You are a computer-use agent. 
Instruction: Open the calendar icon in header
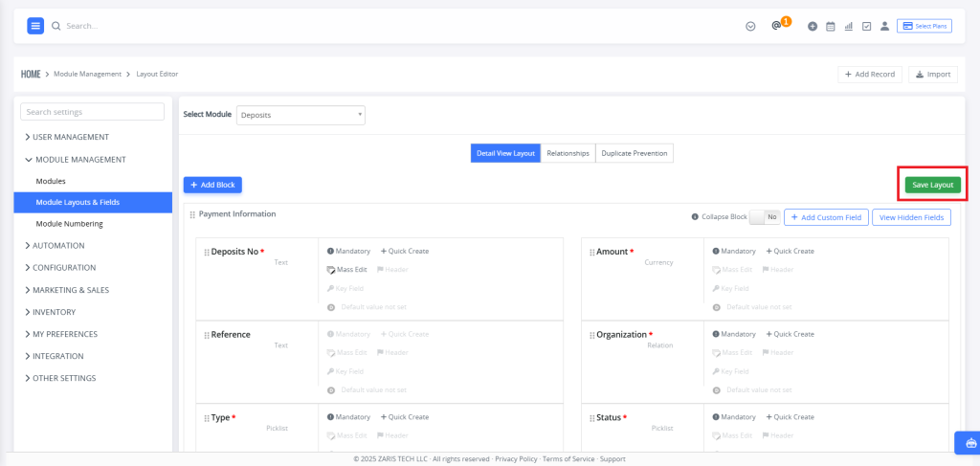click(831, 26)
